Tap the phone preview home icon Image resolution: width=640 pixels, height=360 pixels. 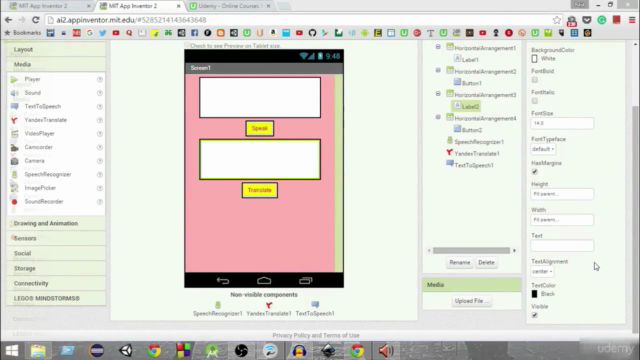[264, 280]
